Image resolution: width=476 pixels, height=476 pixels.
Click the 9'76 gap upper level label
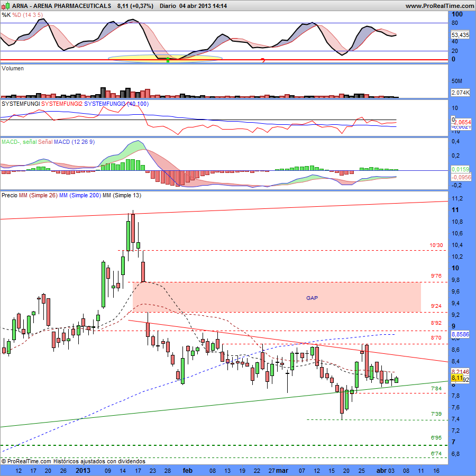(436, 276)
